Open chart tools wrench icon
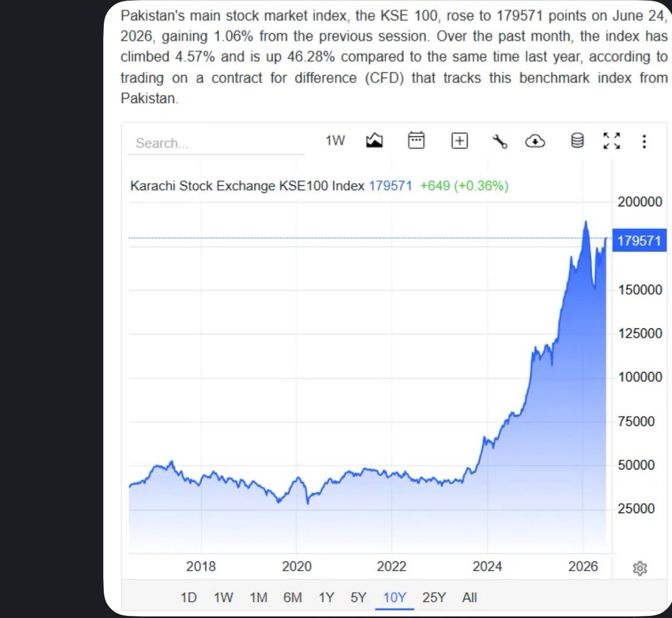The width and height of the screenshot is (672, 618). 500,142
